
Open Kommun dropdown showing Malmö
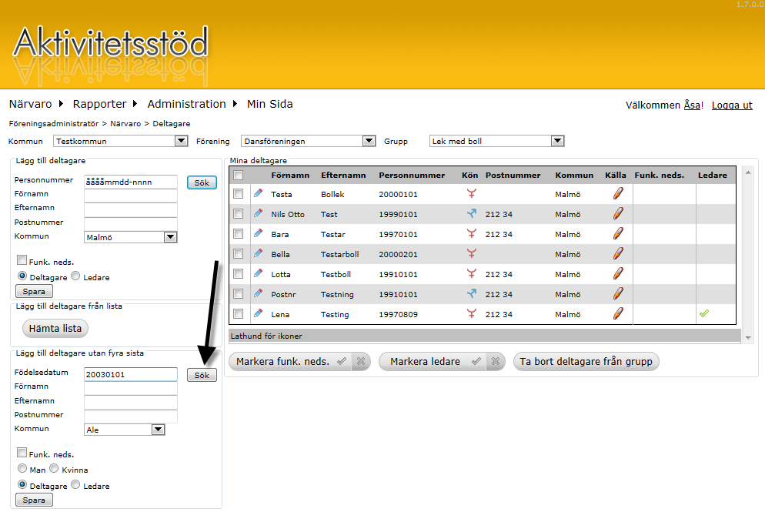(x=131, y=237)
